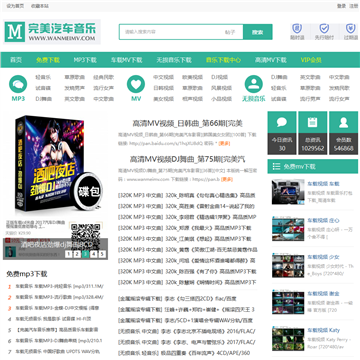Click the list icon in the 免费mv下载 header
This screenshot has height=360, width=360.
pyautogui.click(x=276, y=166)
